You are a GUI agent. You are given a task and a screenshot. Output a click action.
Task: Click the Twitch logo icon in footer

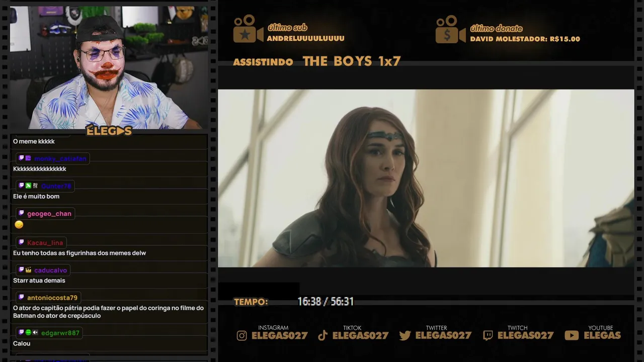(x=488, y=336)
